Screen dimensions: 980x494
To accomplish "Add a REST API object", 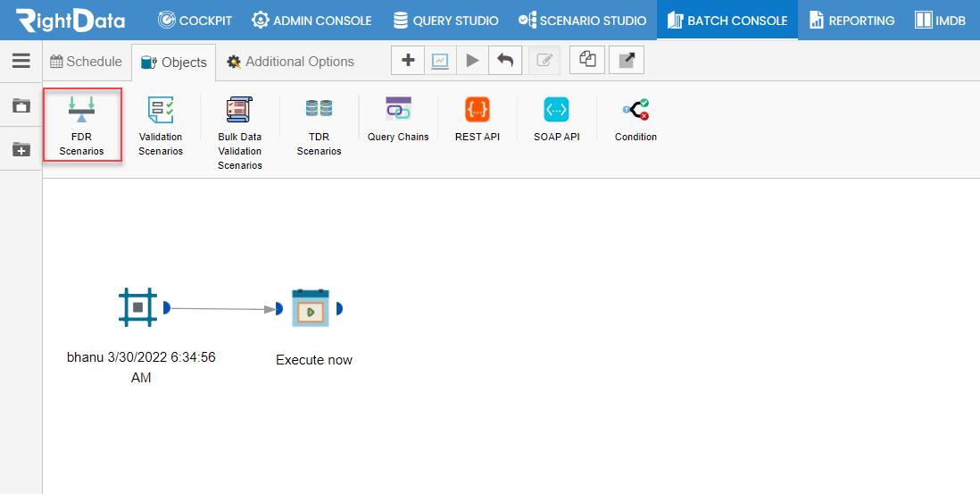I will 478,109.
